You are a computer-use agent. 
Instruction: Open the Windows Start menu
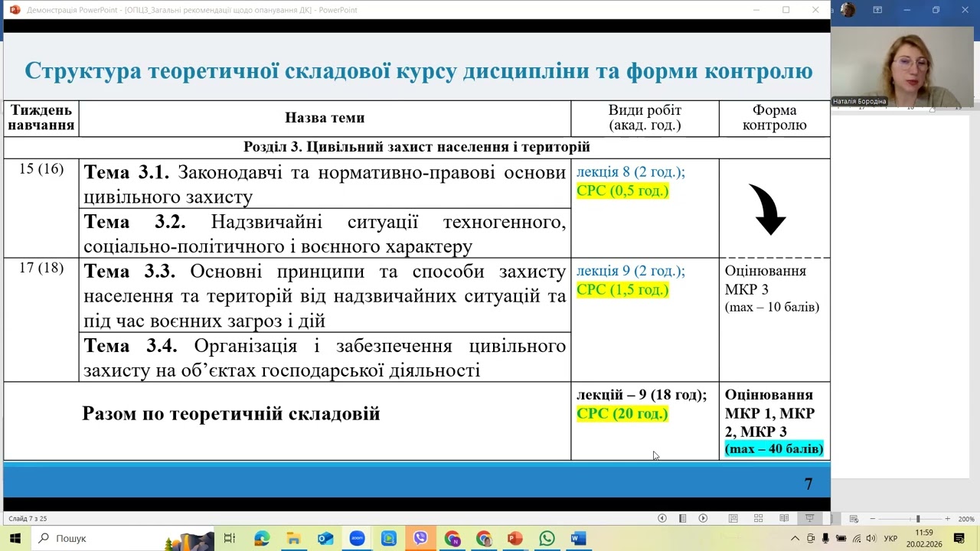click(x=15, y=539)
